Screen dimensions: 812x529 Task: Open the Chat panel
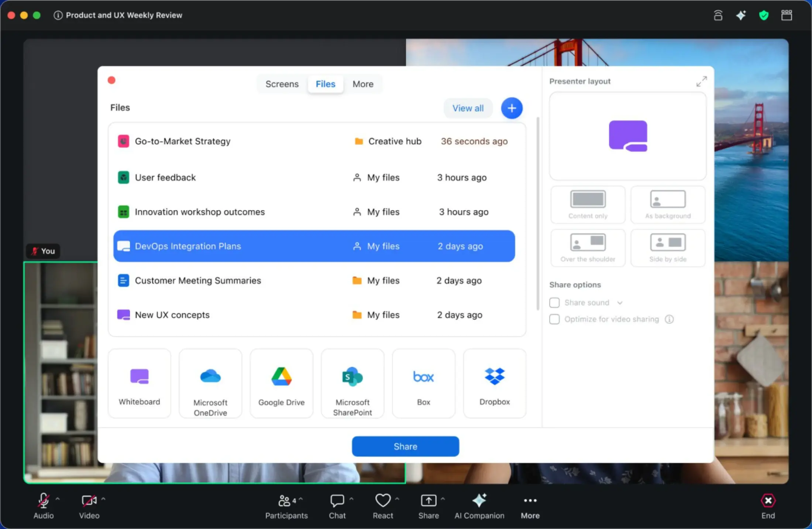point(337,505)
